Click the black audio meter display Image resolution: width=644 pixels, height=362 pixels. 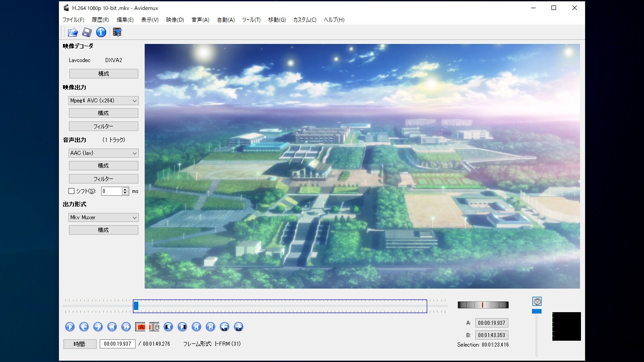[x=566, y=326]
